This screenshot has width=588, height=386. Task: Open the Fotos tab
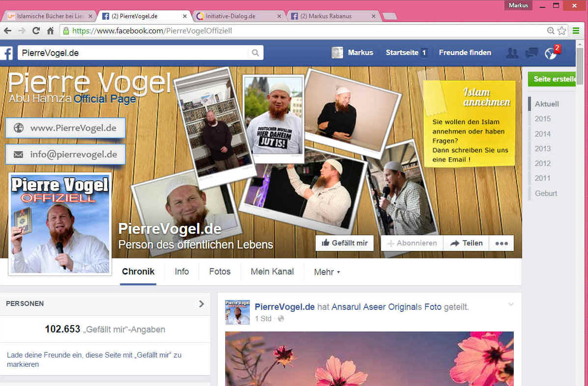[220, 272]
